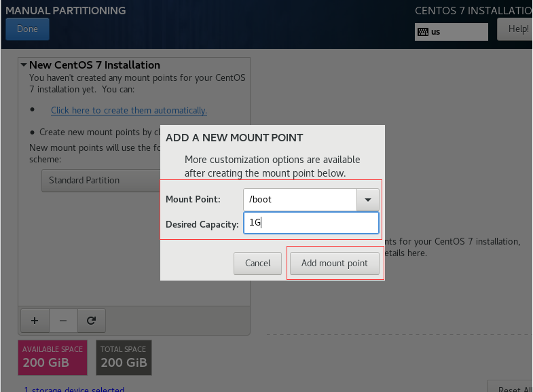Open the Help! button
The image size is (533, 392).
517,29
